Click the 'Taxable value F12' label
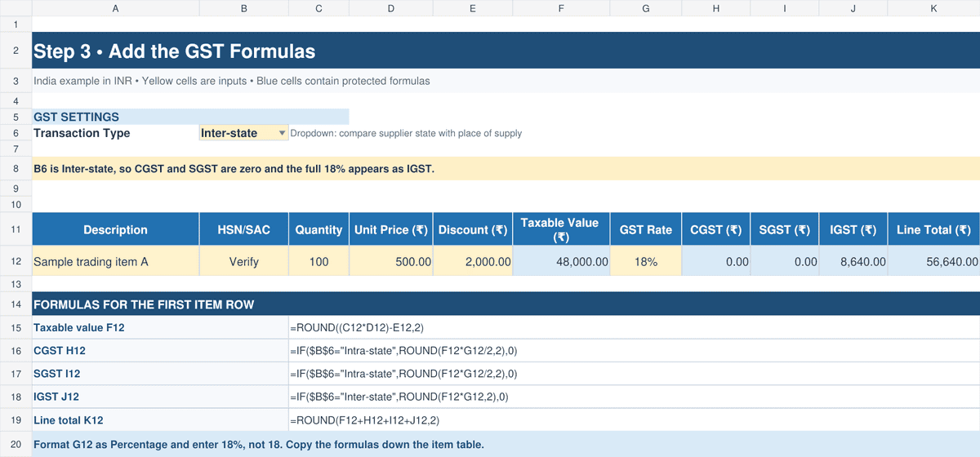This screenshot has height=457, width=980. (x=79, y=328)
